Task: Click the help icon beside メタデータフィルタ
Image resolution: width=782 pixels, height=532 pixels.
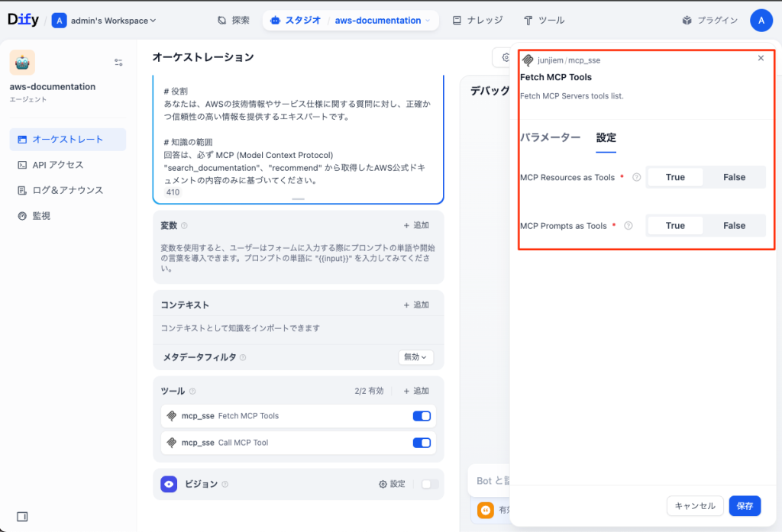Action: [243, 357]
